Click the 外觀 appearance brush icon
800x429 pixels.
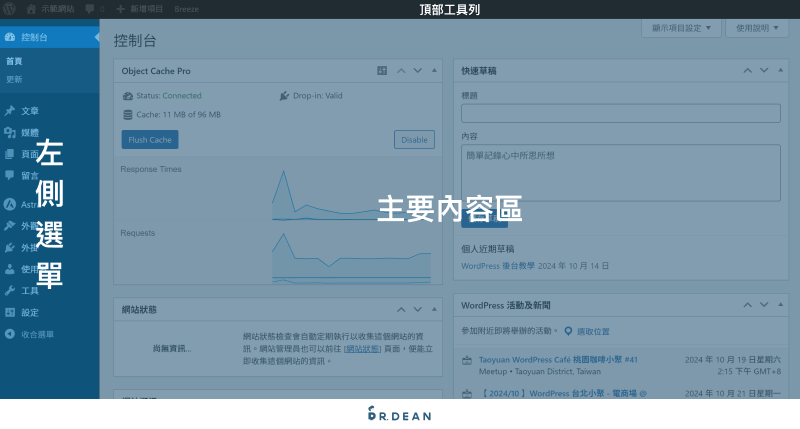10,225
